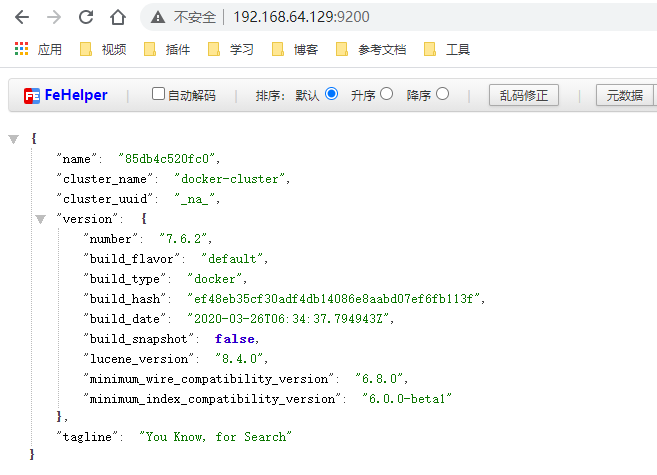Image resolution: width=657 pixels, height=475 pixels.
Task: Click the address bar URL 192.168.64.129:9200
Action: point(301,17)
